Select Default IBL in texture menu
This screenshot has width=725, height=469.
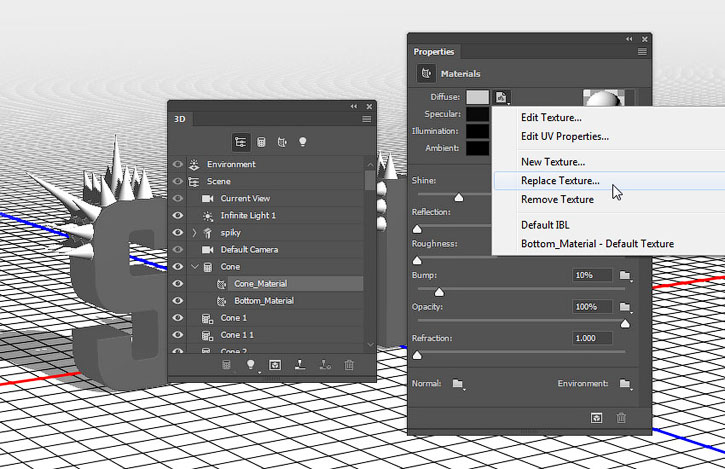point(545,225)
